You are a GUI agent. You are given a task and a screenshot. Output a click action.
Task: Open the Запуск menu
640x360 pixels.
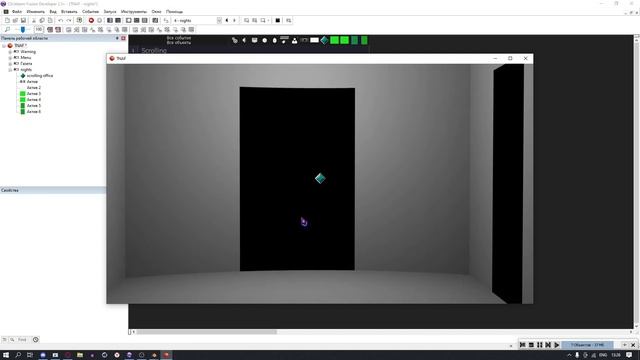(x=110, y=12)
